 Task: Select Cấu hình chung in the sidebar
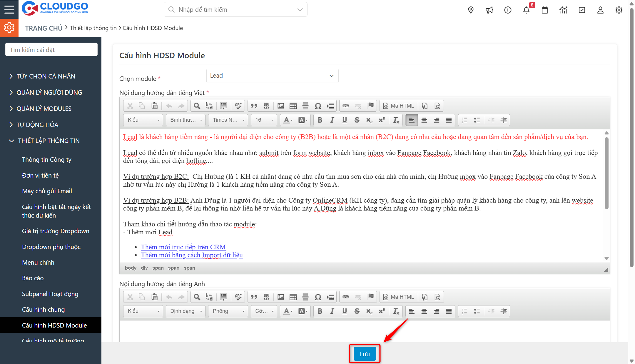point(43,309)
